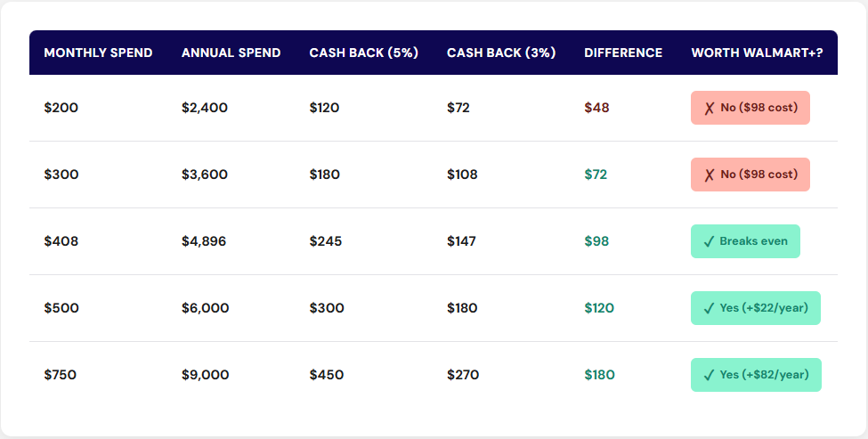Click the Yes (+$22/year) badge
This screenshot has width=868, height=439.
(x=756, y=308)
